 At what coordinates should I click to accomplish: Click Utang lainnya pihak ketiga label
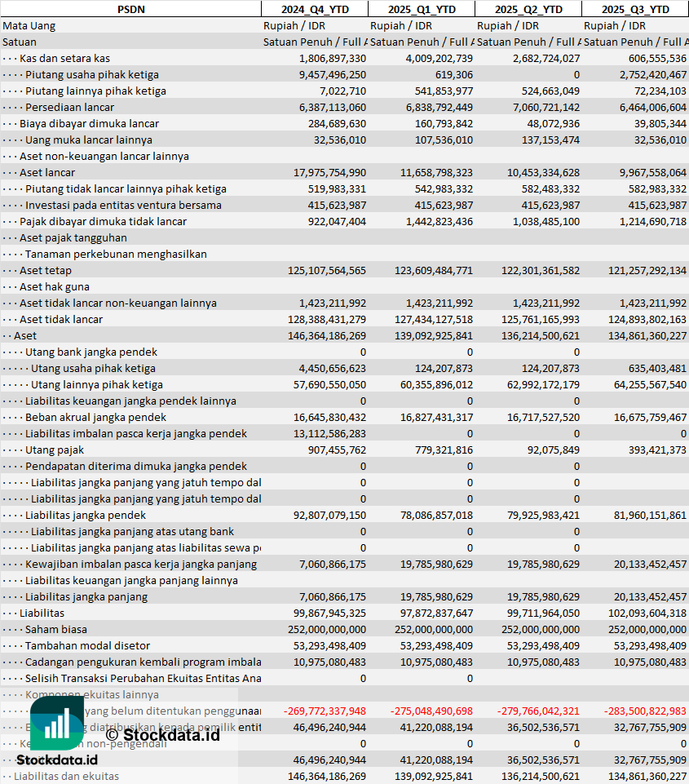pos(97,385)
